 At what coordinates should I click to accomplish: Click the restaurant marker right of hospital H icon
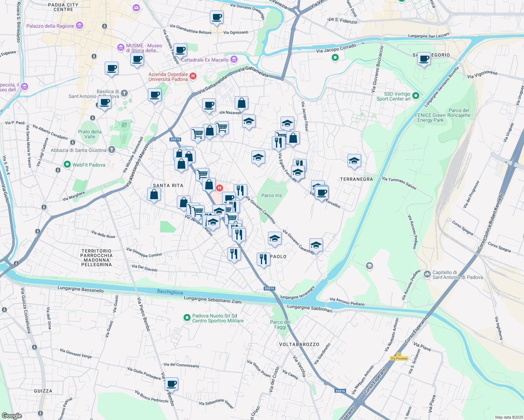[x=240, y=191]
